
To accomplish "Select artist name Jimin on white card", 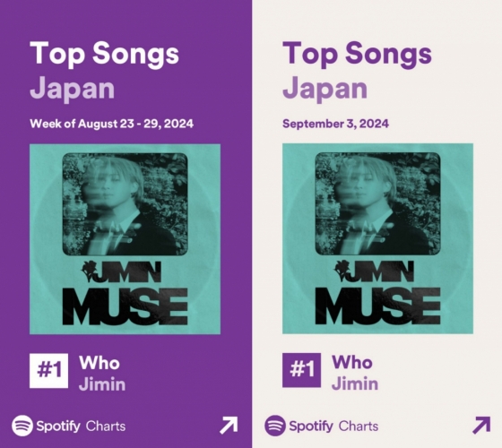I will 355,383.
